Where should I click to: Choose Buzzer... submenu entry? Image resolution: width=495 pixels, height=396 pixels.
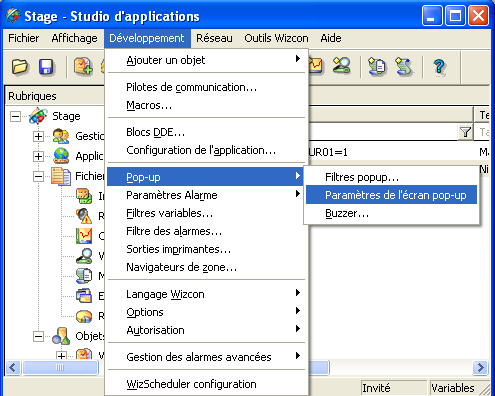(x=391, y=213)
